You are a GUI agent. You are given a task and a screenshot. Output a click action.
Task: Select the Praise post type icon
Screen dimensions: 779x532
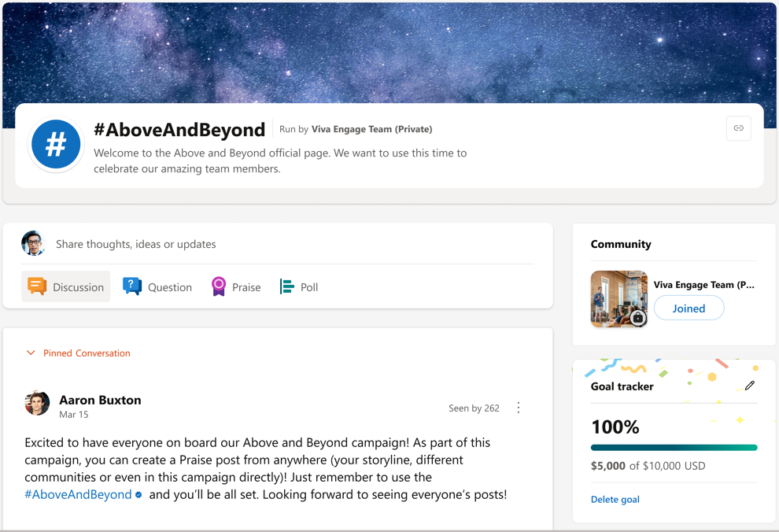coord(217,286)
